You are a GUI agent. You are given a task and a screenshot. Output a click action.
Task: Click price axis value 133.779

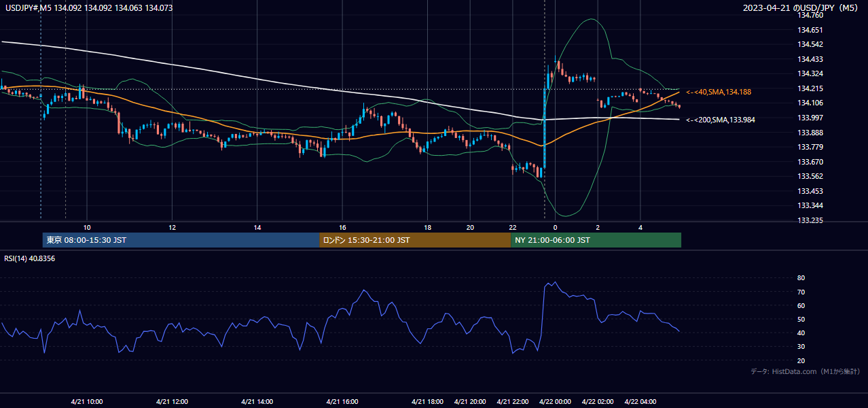(810, 147)
